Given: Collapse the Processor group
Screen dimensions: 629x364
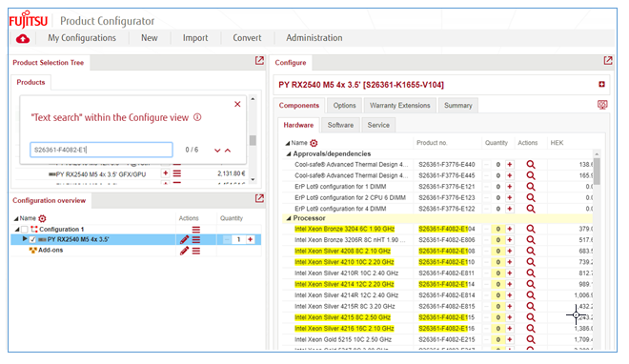Looking at the screenshot, I should pos(289,218).
